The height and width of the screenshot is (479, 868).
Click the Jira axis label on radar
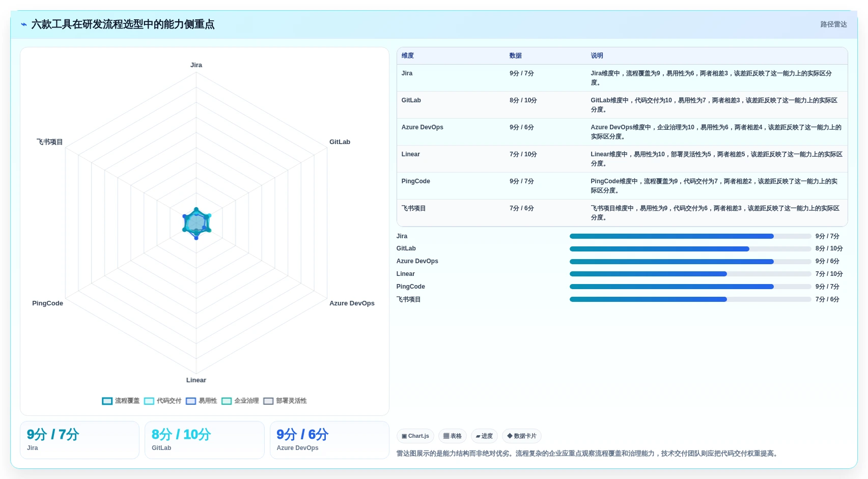196,65
